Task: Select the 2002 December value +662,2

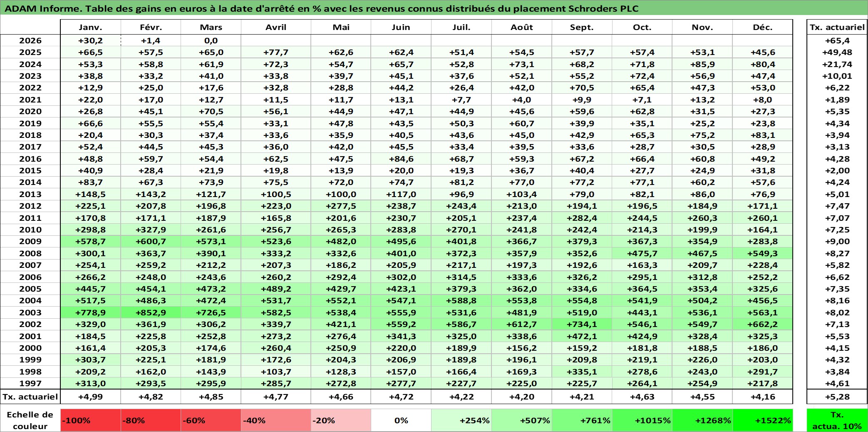Action: coord(763,324)
